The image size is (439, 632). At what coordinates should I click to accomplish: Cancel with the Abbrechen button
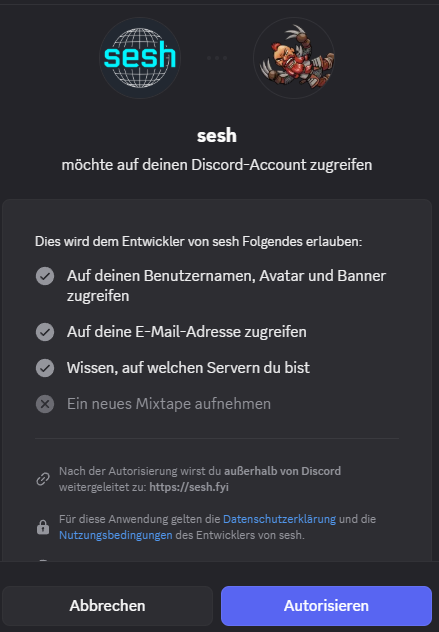click(107, 606)
